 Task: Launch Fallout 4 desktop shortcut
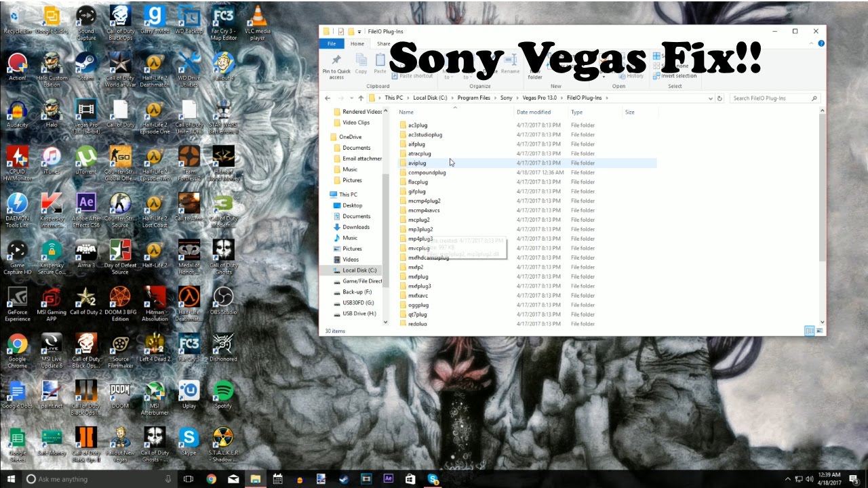coord(223,67)
